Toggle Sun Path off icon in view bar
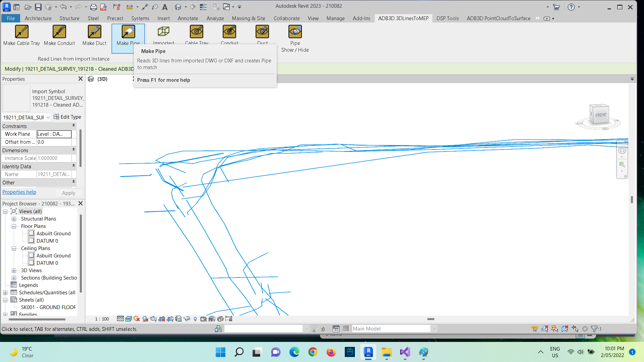This screenshot has width=644, height=362. tap(137, 319)
